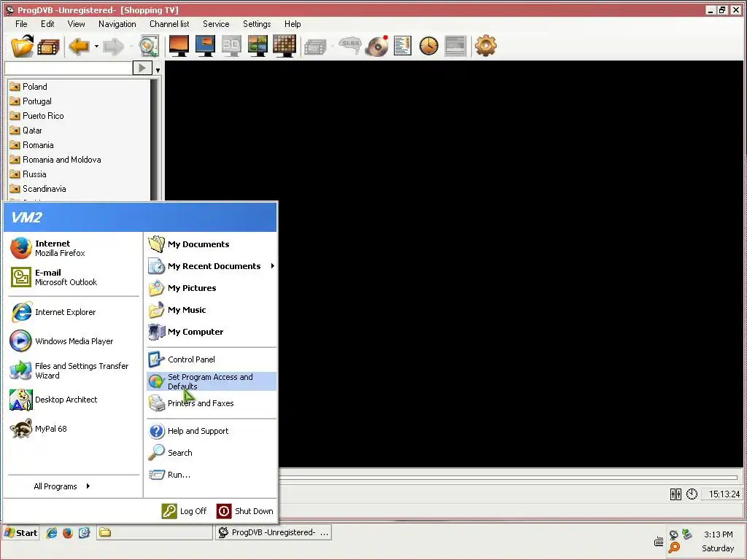Open the Help menu in menu bar

[293, 24]
